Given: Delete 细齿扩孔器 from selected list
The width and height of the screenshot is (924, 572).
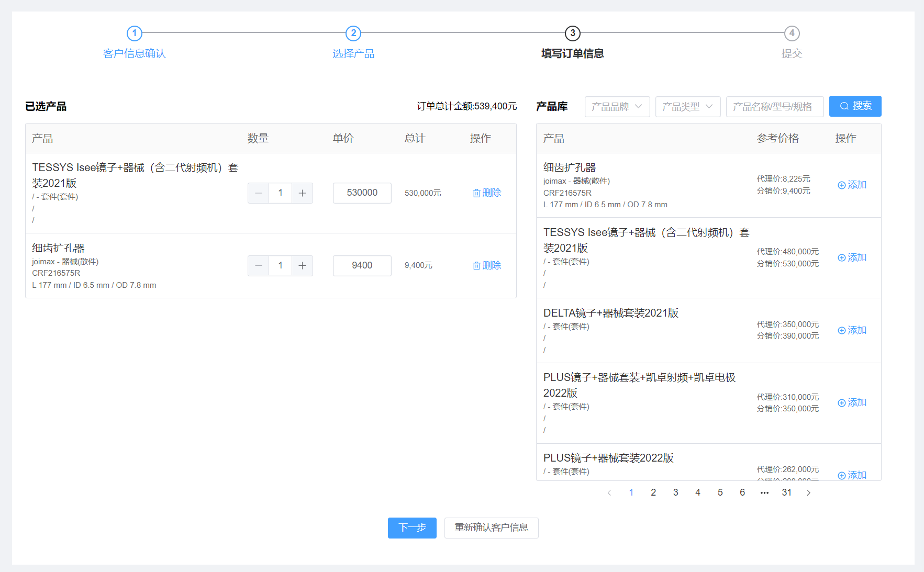Looking at the screenshot, I should (487, 266).
